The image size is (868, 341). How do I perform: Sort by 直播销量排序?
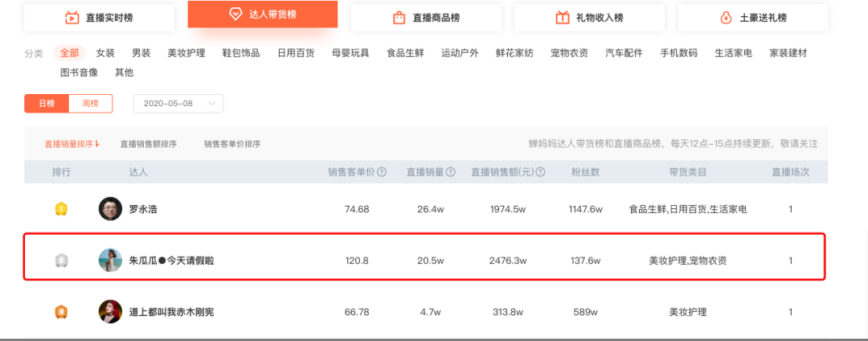(72, 144)
